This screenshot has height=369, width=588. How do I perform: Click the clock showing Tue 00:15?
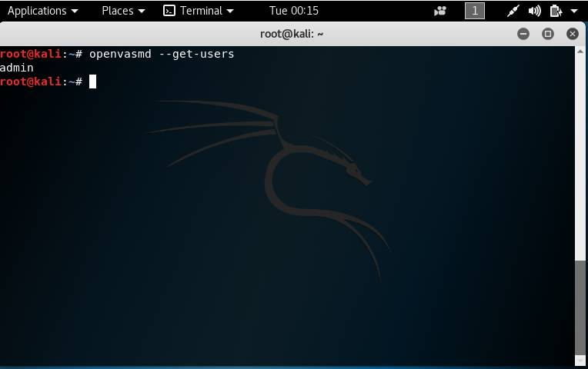(294, 11)
